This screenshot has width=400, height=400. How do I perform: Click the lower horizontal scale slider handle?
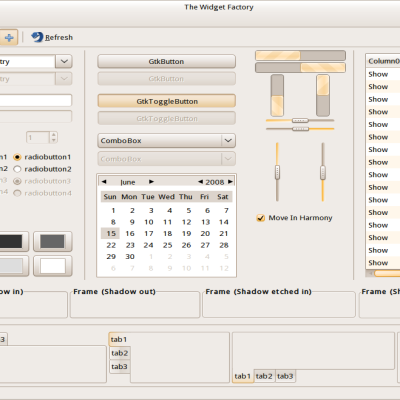click(x=300, y=129)
